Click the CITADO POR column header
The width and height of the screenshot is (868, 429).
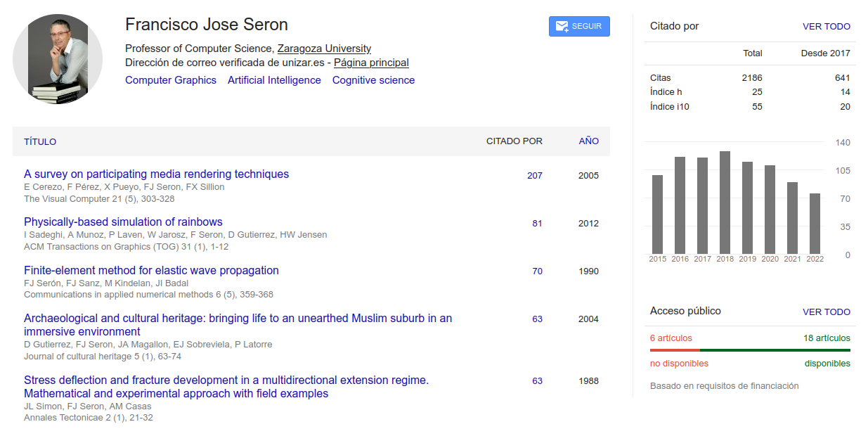coord(514,141)
